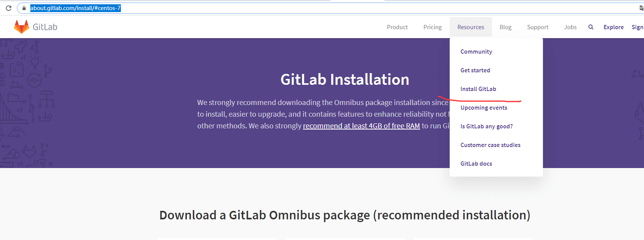Click the browser reload icon
The width and height of the screenshot is (644, 240).
pos(9,8)
